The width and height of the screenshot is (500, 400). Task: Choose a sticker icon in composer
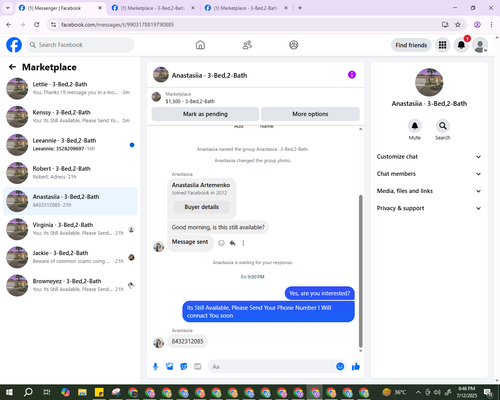click(x=184, y=367)
